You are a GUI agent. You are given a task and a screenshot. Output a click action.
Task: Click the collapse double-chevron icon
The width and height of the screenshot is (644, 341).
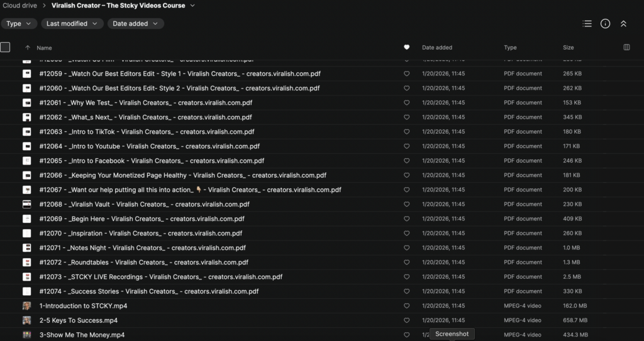pyautogui.click(x=623, y=24)
